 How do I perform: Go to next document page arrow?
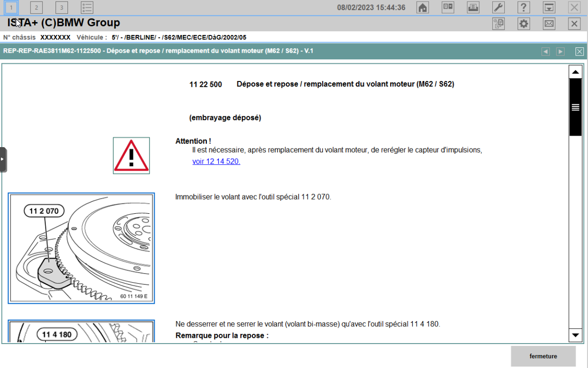tap(560, 52)
